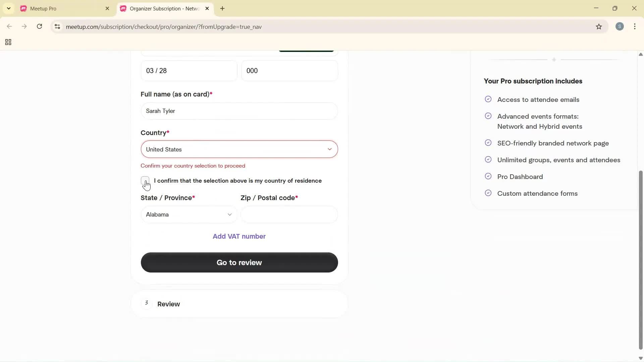The height and width of the screenshot is (362, 644).
Task: Click the back navigation arrow
Action: click(9, 26)
